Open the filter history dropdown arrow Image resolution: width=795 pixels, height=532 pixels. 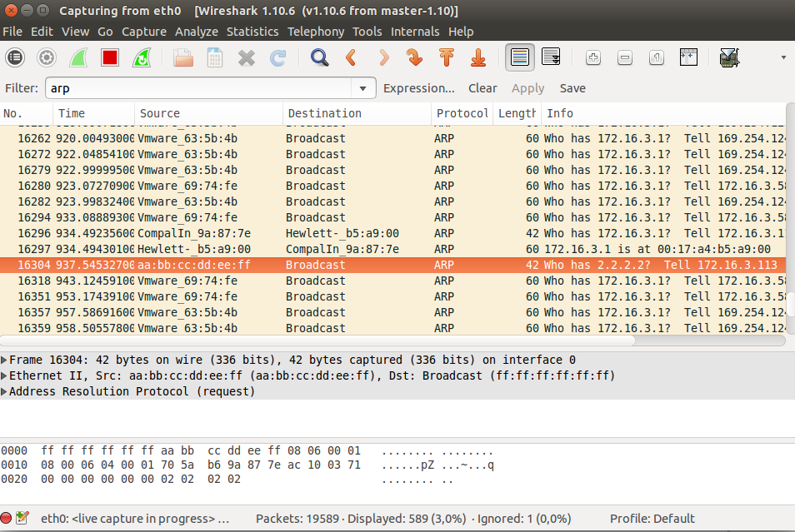click(x=362, y=88)
